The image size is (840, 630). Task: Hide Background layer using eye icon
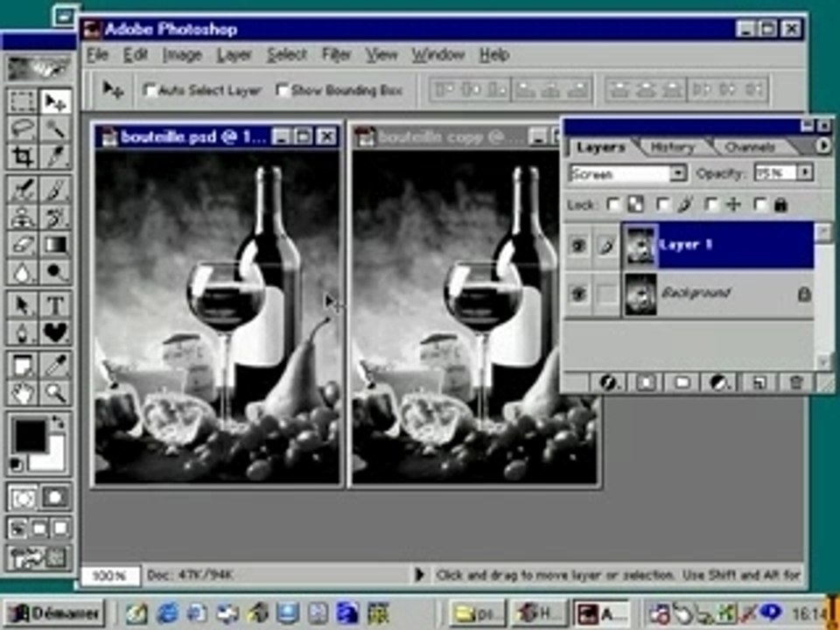coord(578,294)
